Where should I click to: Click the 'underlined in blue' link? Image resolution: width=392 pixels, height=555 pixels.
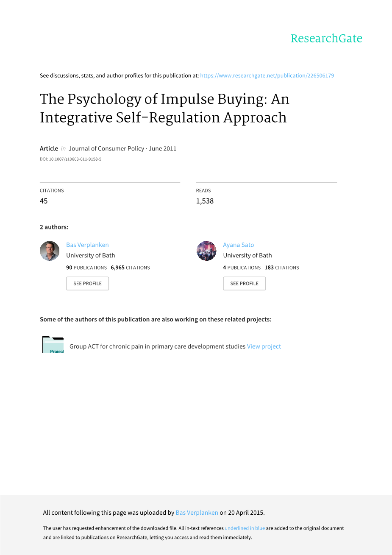(245, 528)
